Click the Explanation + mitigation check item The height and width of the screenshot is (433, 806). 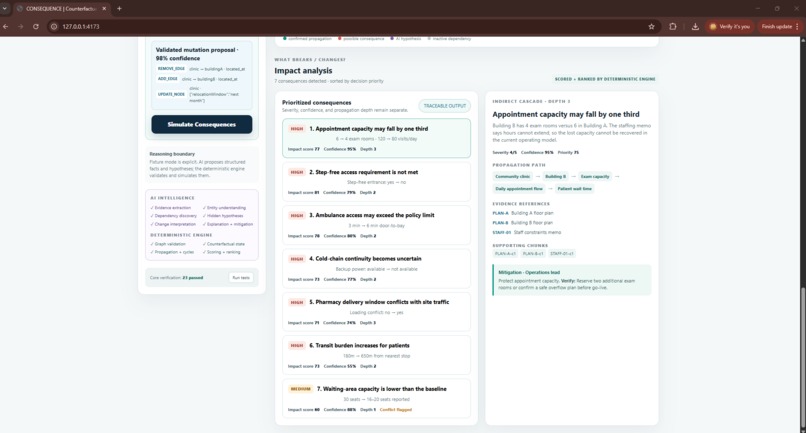point(228,224)
